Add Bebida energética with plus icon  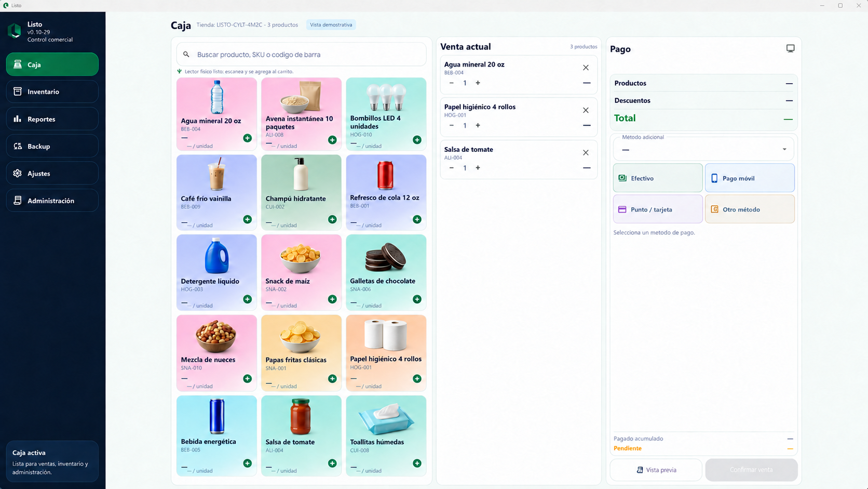248,463
